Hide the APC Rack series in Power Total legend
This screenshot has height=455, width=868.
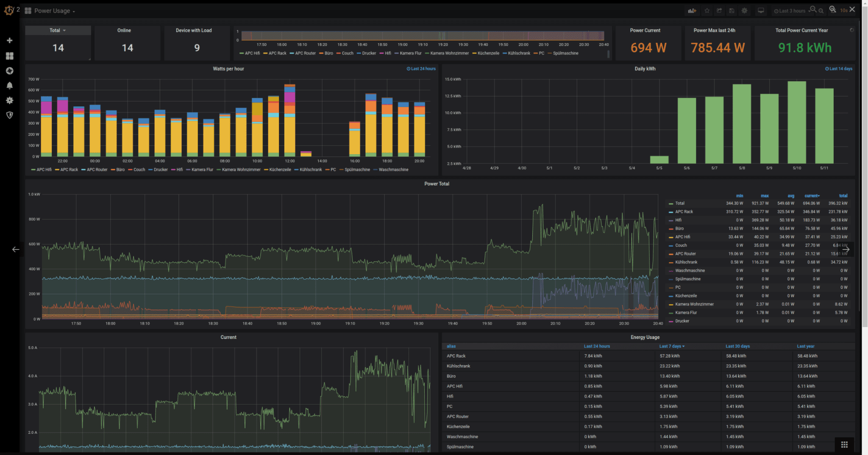(x=683, y=211)
